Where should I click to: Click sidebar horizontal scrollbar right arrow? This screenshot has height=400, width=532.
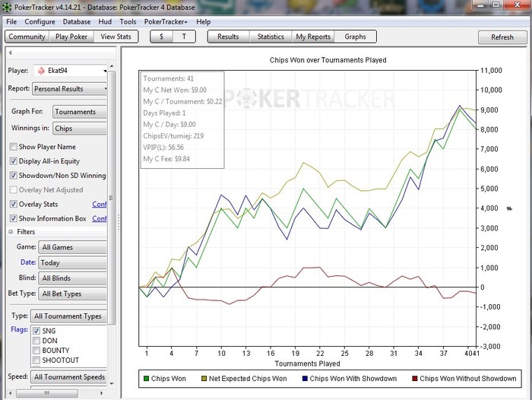tap(101, 393)
